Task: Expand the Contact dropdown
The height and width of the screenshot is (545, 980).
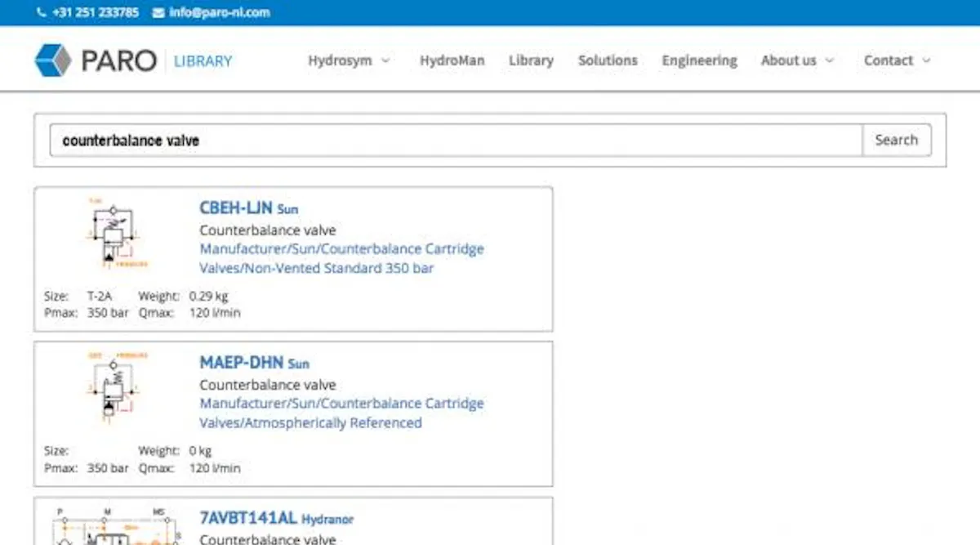Action: (x=897, y=60)
